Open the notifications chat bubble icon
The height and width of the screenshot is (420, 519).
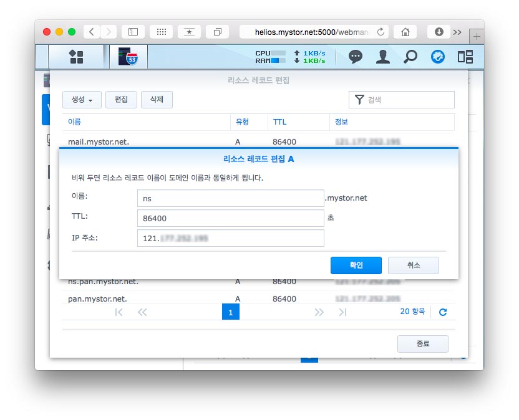(356, 57)
